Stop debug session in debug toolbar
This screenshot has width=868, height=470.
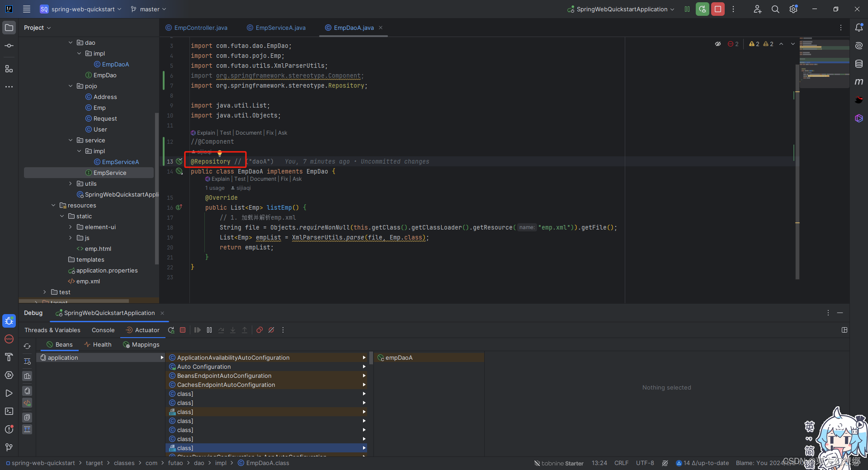(x=183, y=330)
